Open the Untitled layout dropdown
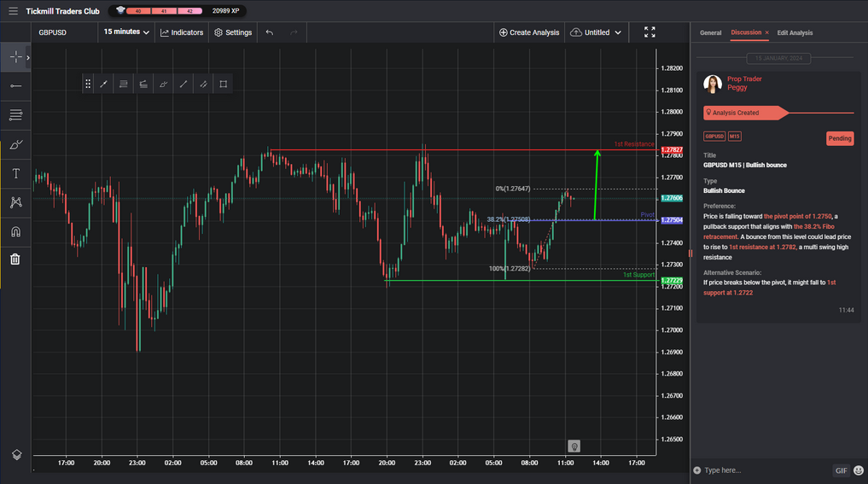 coord(596,32)
